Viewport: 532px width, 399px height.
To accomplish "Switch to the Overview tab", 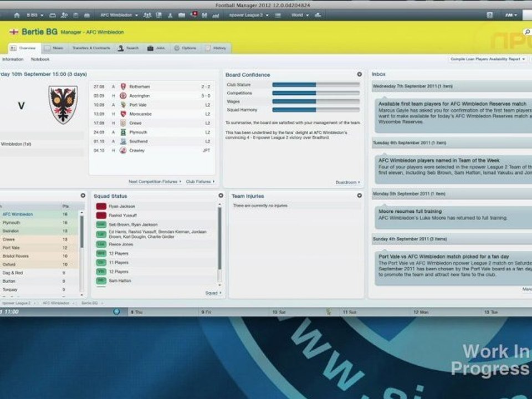I will pyautogui.click(x=24, y=48).
